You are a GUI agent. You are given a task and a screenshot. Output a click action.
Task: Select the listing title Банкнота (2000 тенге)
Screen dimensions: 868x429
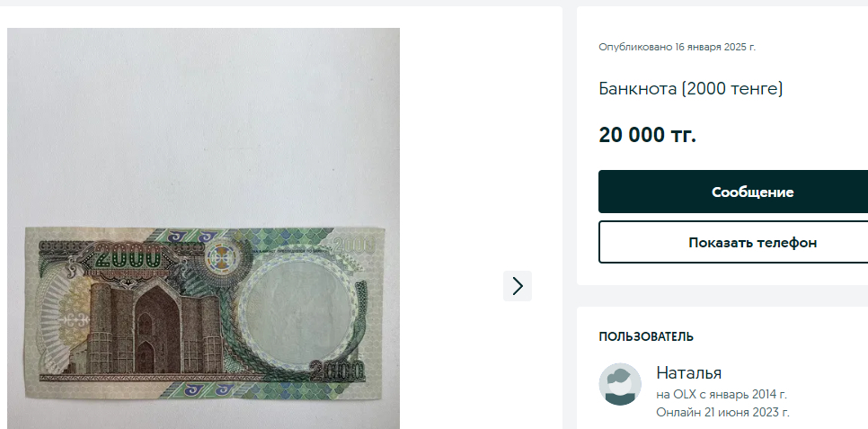coord(690,89)
